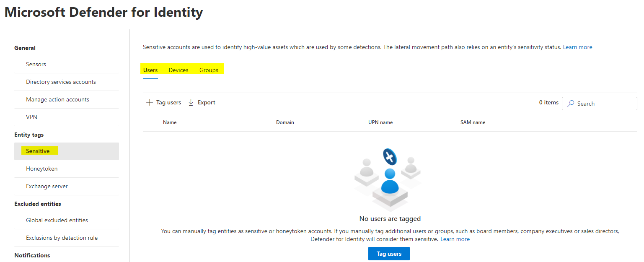Switch to the Users tab
The image size is (644, 262).
click(x=150, y=70)
